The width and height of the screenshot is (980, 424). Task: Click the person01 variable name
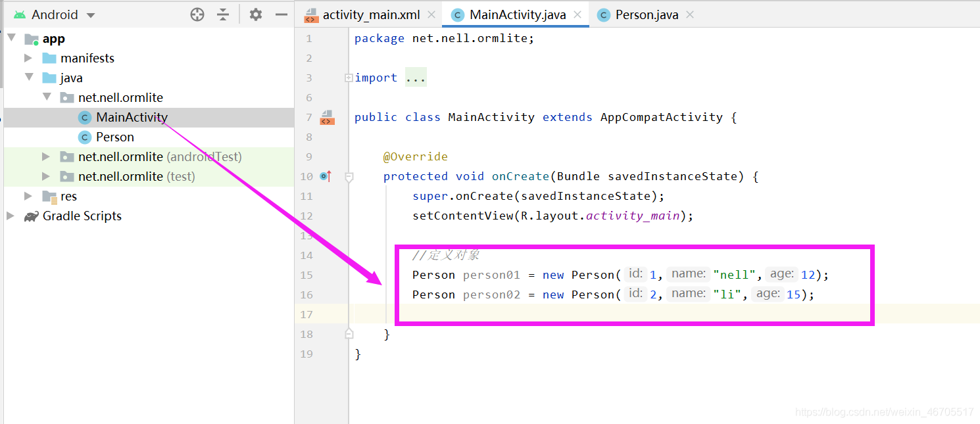tap(491, 275)
